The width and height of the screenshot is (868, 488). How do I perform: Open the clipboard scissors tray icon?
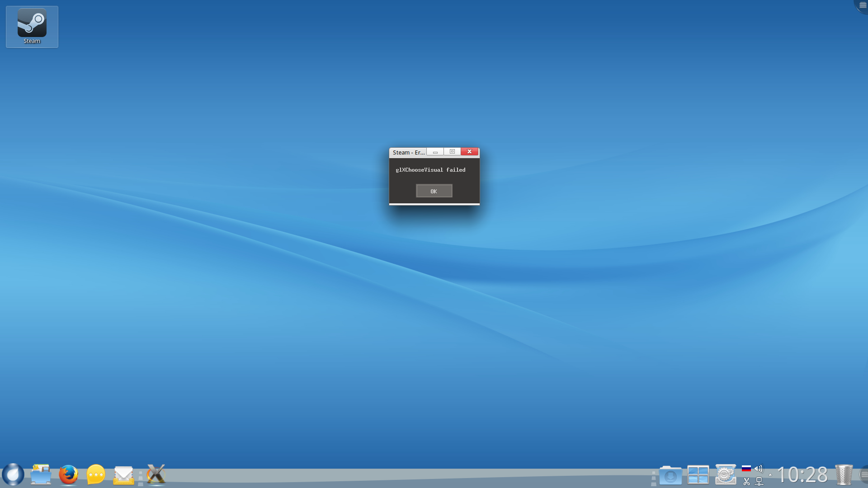coord(746,482)
